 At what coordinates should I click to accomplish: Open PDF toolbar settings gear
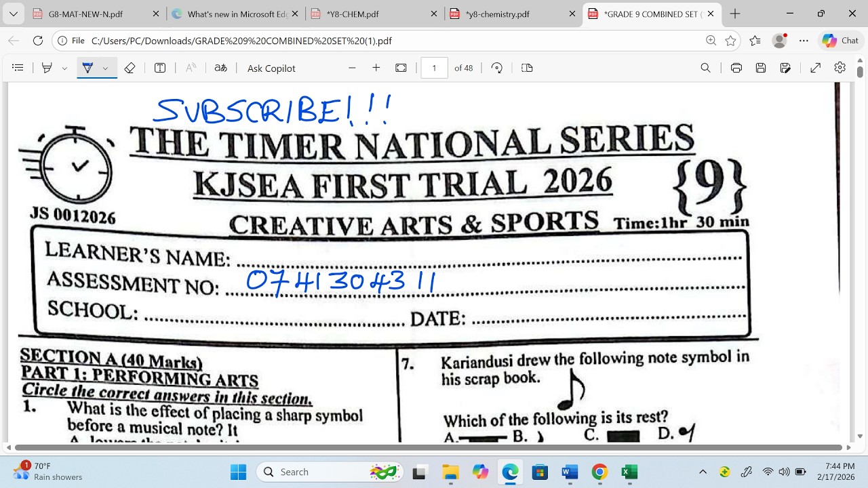pyautogui.click(x=840, y=68)
